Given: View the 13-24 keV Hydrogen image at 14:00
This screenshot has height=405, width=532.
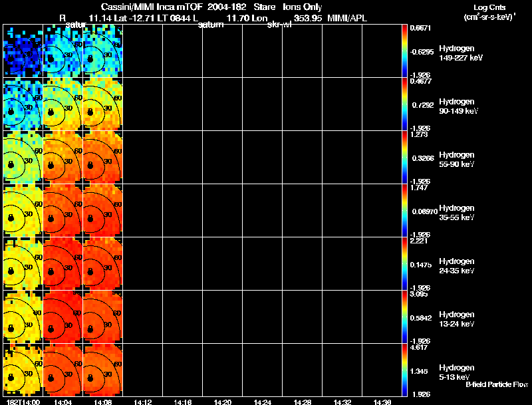Looking at the screenshot, I should pos(23,317).
